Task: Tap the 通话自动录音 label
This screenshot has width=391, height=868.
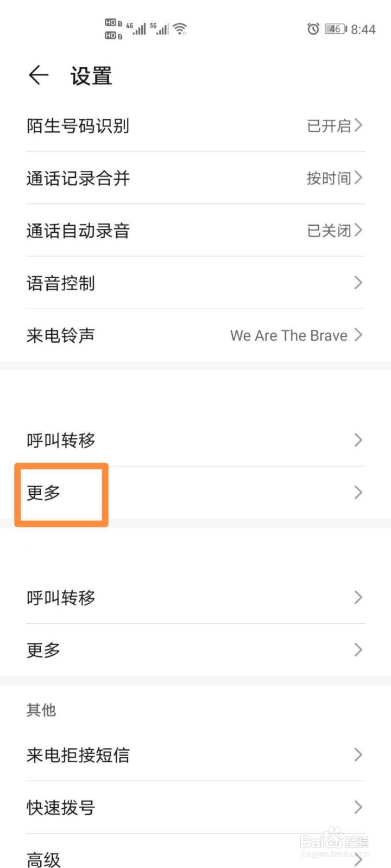Action: 78,231
